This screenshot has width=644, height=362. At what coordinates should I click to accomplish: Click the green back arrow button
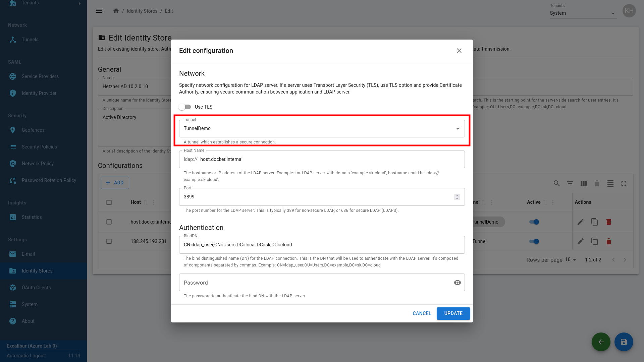(601, 342)
